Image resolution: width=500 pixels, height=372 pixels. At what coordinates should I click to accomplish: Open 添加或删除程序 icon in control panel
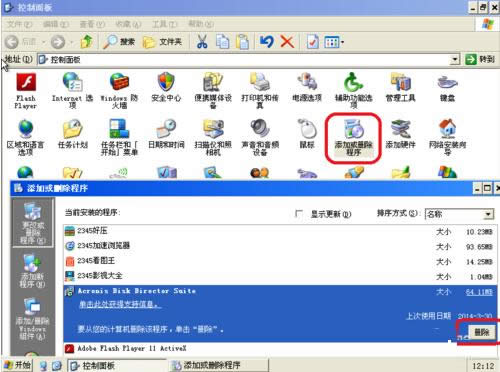pos(354,138)
